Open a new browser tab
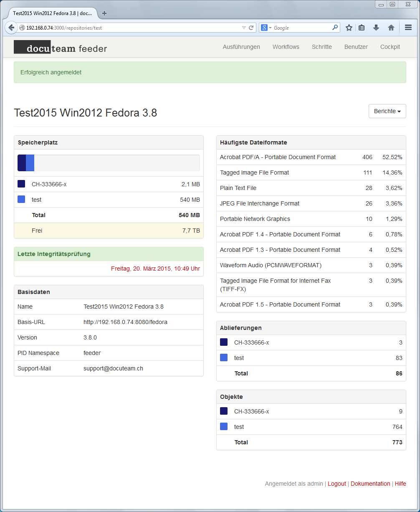This screenshot has width=420, height=512. tap(104, 13)
